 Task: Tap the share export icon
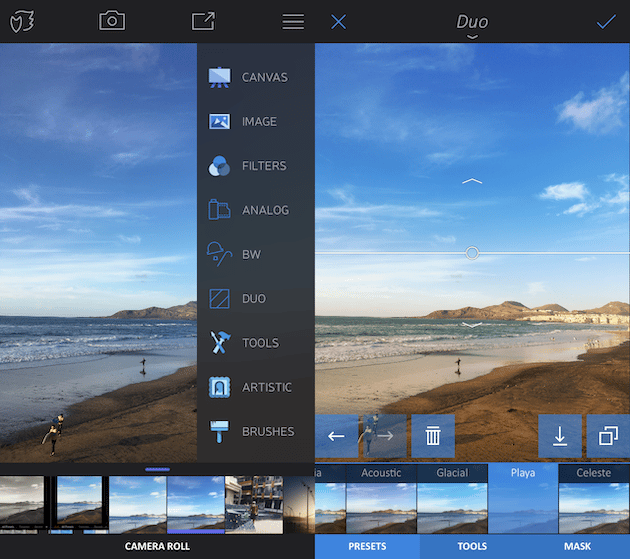(x=203, y=21)
